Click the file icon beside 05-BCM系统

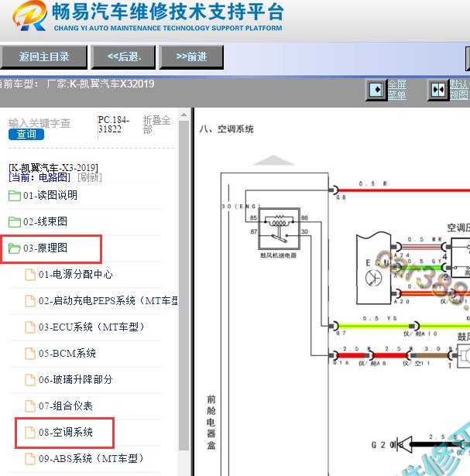pos(29,354)
